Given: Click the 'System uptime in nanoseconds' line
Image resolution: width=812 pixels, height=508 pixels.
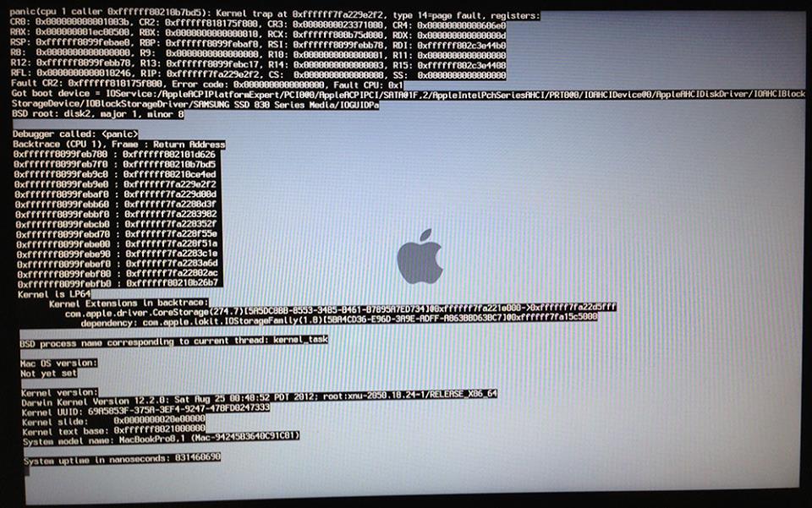Looking at the screenshot, I should [122, 459].
